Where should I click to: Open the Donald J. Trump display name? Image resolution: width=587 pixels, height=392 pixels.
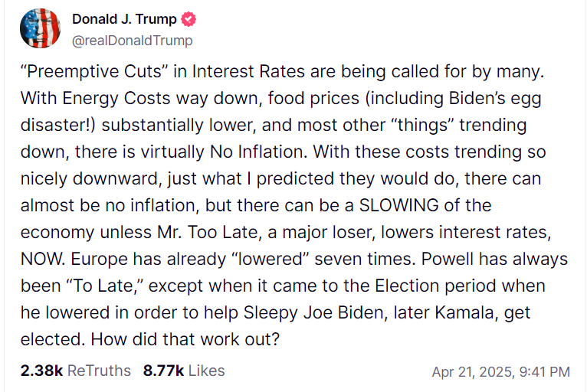point(124,19)
